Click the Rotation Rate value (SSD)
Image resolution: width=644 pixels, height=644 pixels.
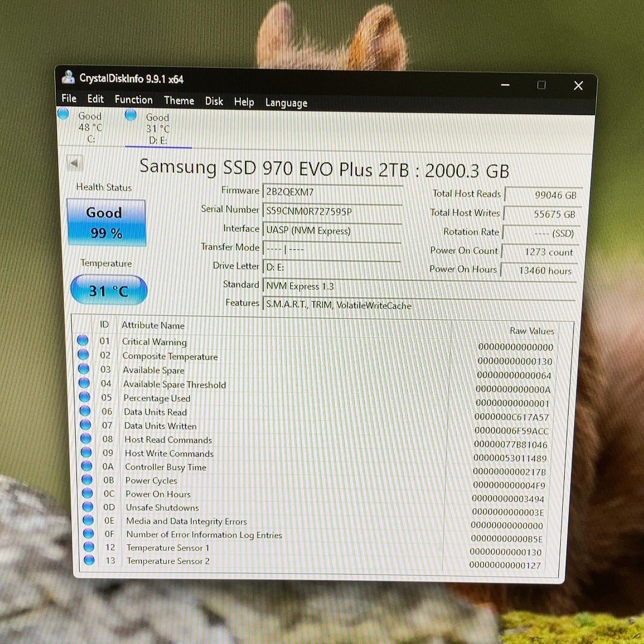pos(541,233)
